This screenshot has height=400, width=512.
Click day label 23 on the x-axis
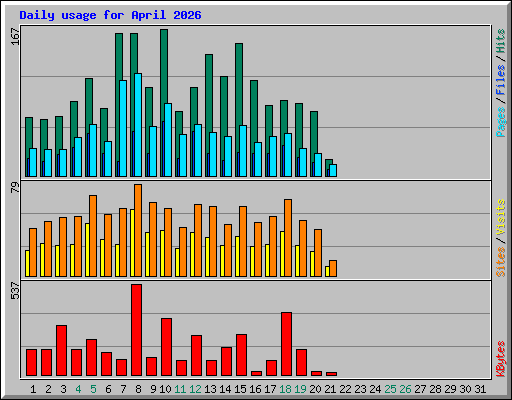(x=360, y=389)
